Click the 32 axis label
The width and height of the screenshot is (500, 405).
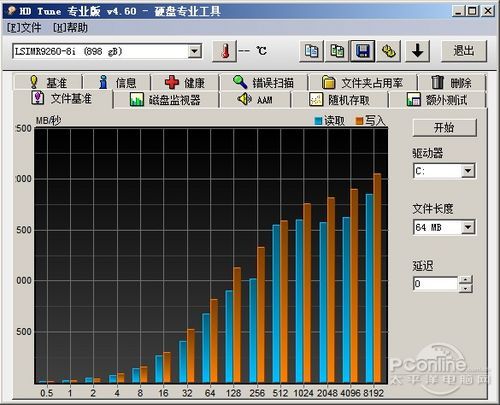click(187, 393)
